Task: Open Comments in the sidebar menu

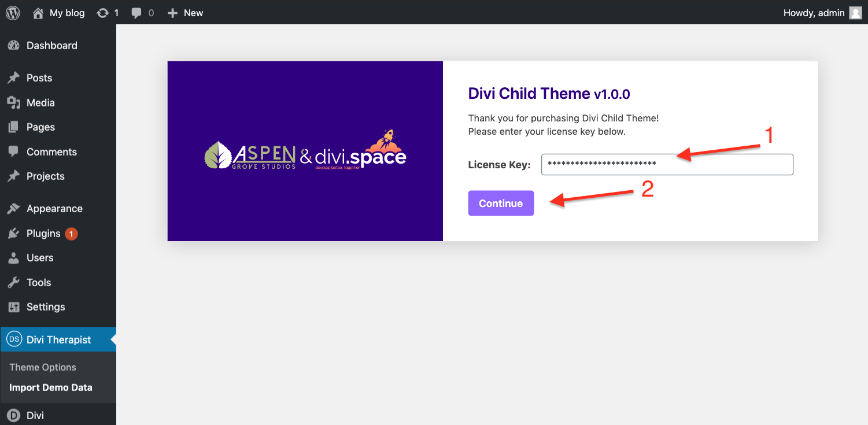Action: 51,152
